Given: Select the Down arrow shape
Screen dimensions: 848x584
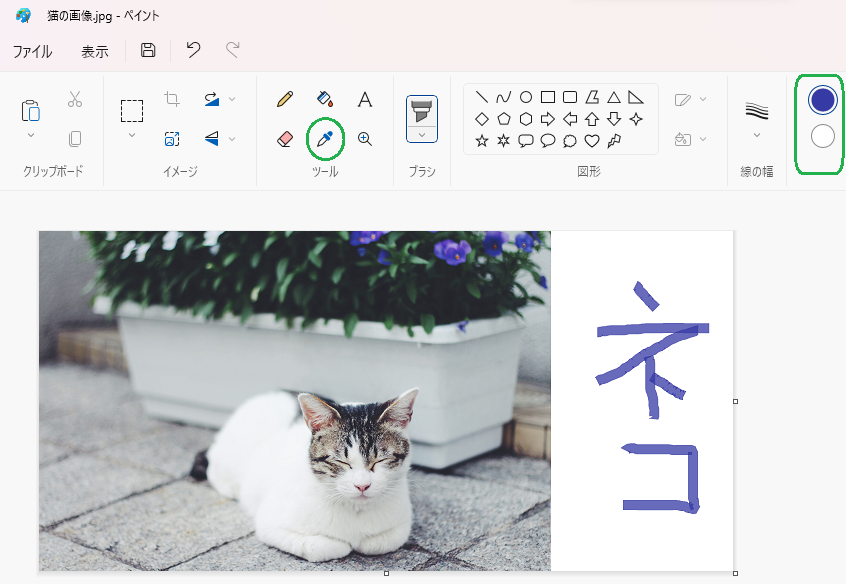Looking at the screenshot, I should pyautogui.click(x=614, y=119).
